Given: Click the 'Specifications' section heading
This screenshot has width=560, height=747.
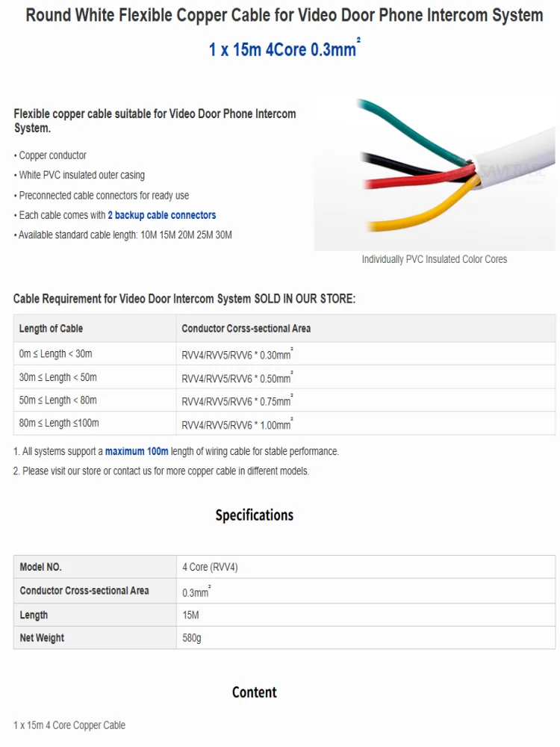Looking at the screenshot, I should 255,515.
